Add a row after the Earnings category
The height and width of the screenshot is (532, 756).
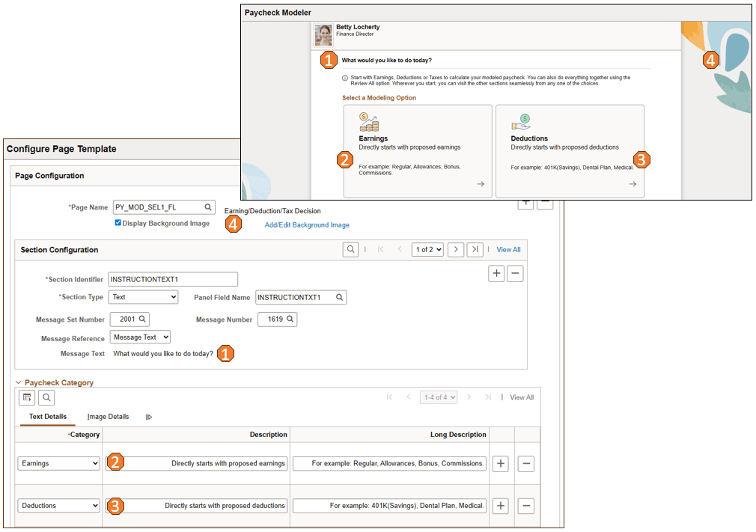500,463
